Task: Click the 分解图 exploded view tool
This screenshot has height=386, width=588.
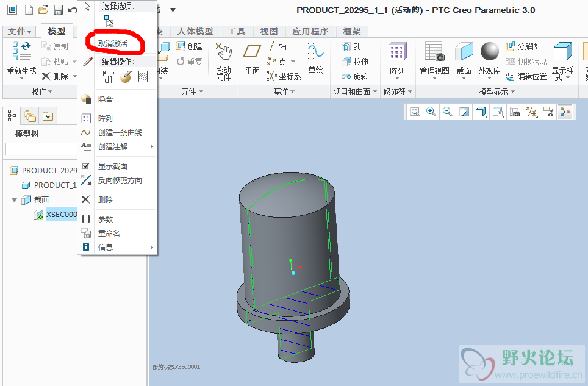Action: click(523, 46)
